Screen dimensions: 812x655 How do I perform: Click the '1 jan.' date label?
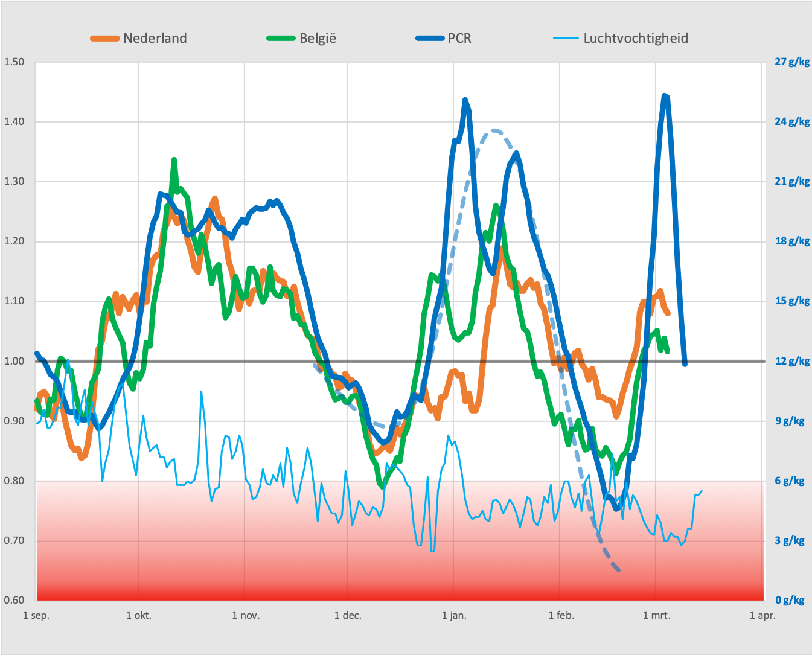tap(454, 615)
